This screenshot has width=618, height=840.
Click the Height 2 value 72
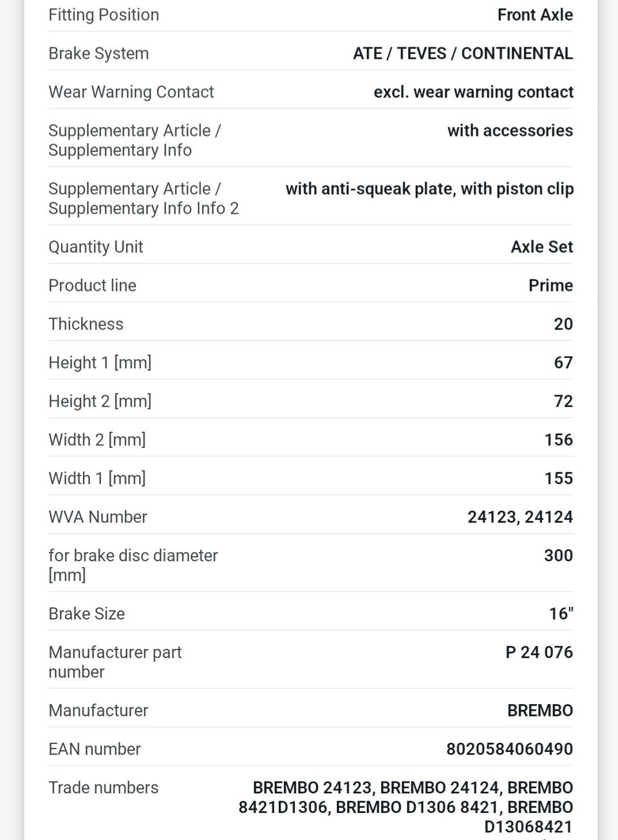[563, 401]
